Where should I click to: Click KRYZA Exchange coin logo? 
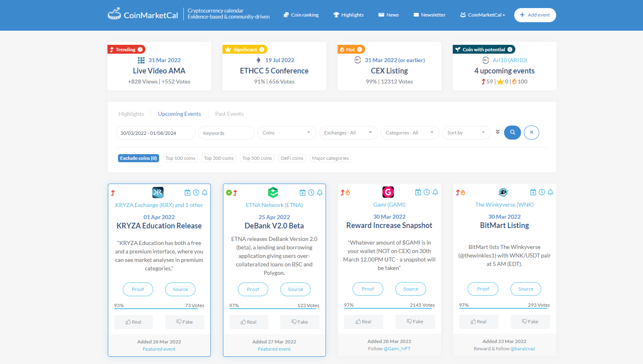(158, 192)
